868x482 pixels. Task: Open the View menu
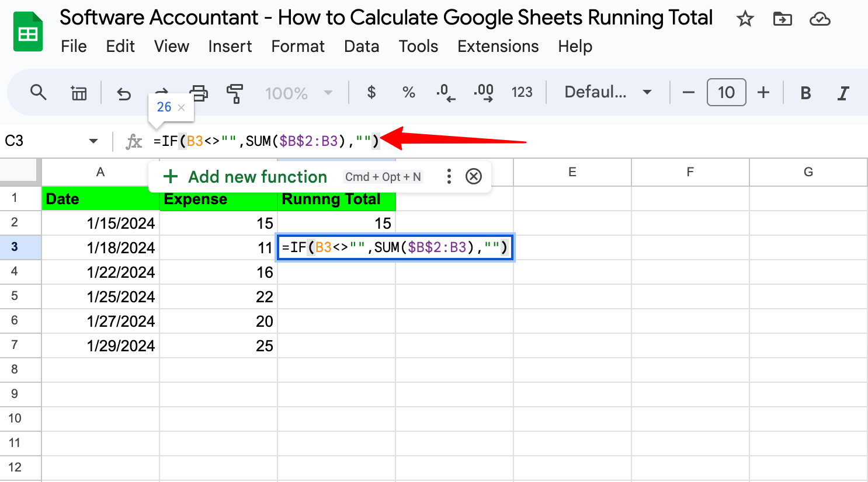coord(171,46)
